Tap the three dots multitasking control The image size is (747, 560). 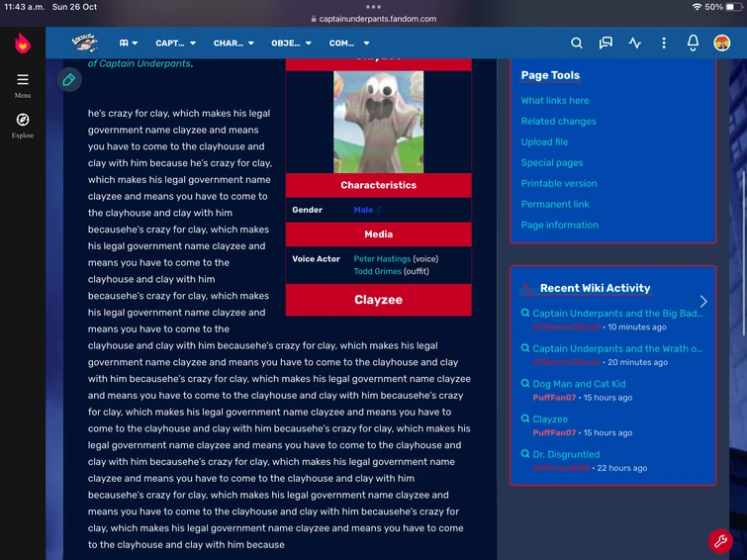(374, 7)
